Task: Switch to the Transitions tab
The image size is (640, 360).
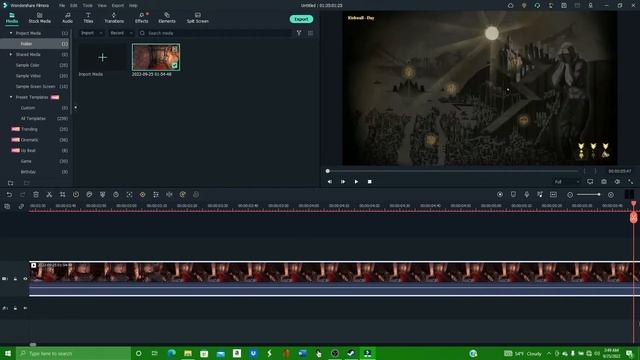Action: pyautogui.click(x=114, y=18)
